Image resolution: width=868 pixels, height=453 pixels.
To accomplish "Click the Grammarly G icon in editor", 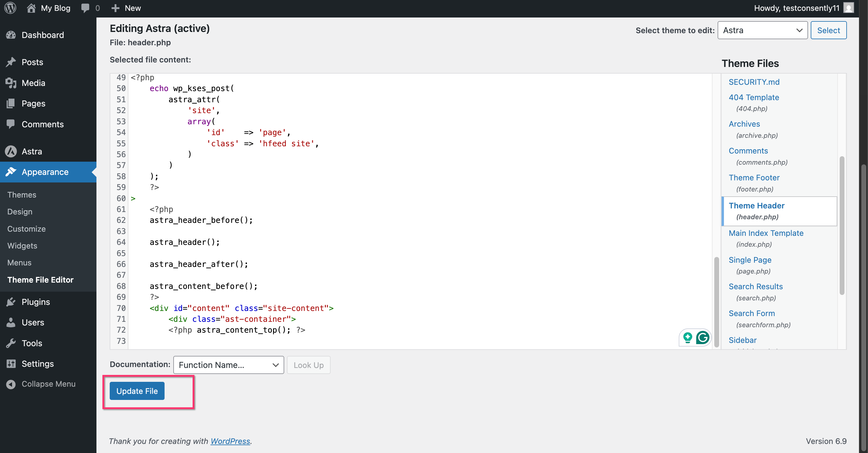I will click(x=703, y=337).
